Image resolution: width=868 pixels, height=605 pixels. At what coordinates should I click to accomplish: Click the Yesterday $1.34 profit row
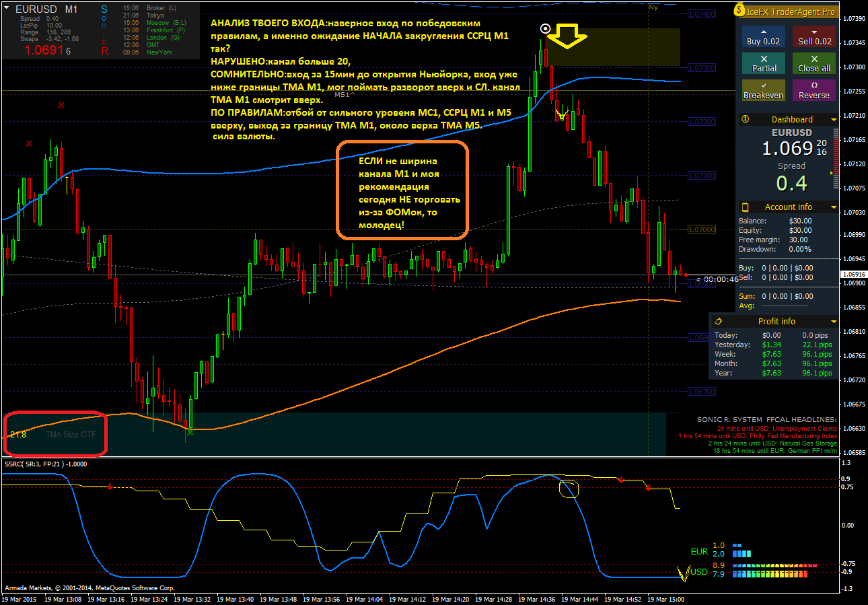[x=774, y=345]
